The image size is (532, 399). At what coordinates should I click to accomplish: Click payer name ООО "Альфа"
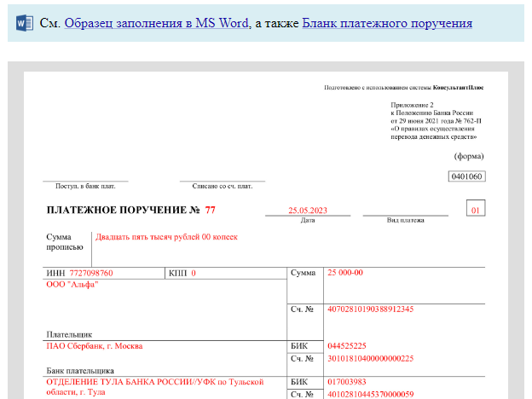(72, 284)
